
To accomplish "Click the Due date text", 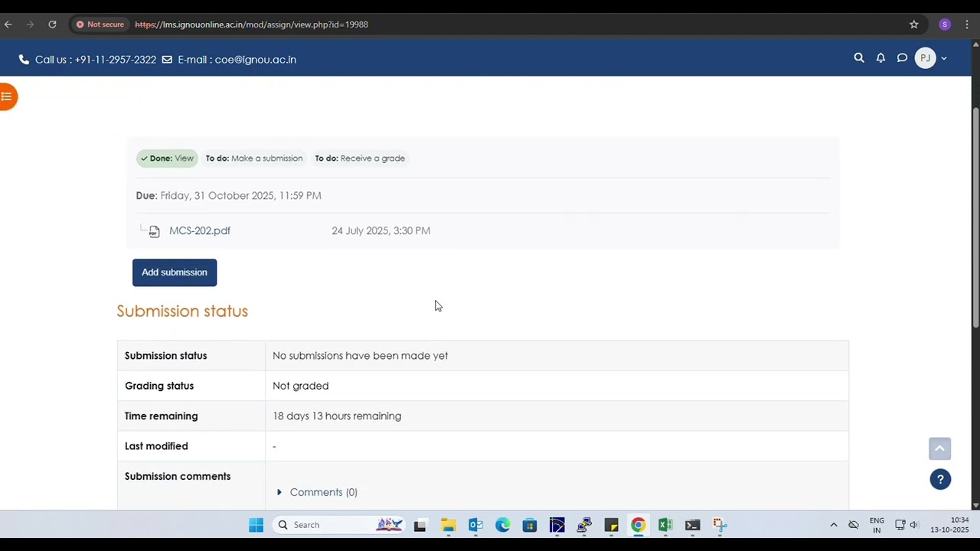I will pyautogui.click(x=228, y=196).
